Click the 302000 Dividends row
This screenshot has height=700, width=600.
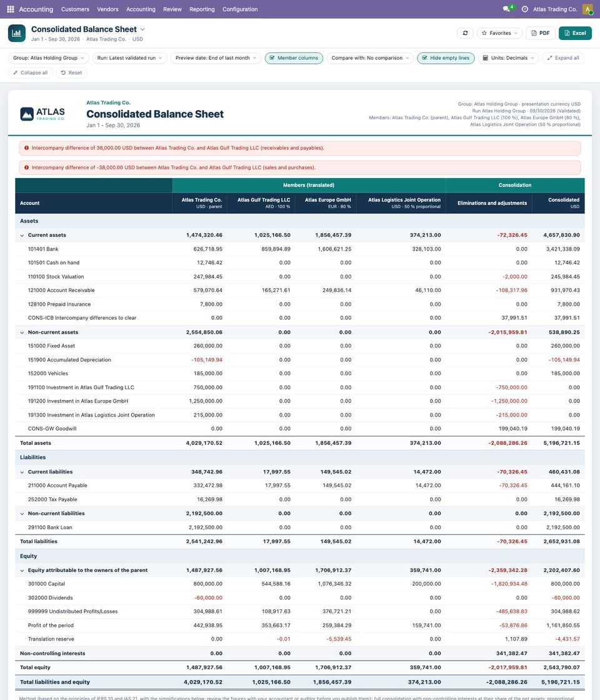click(300, 597)
